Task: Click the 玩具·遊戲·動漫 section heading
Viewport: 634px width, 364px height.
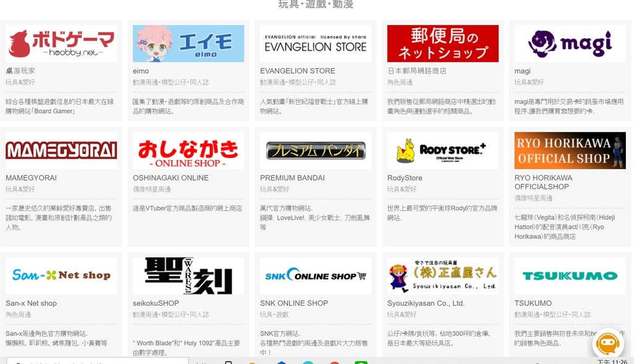Action: click(x=316, y=4)
